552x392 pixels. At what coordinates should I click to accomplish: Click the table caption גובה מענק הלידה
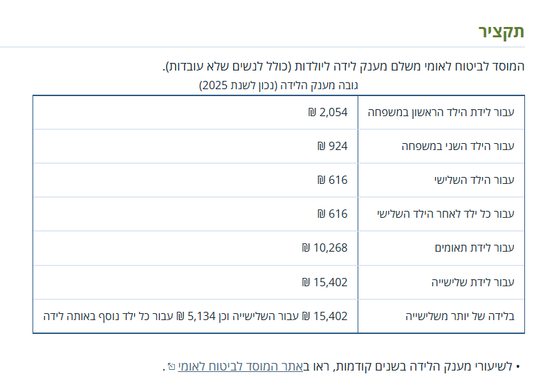278,86
